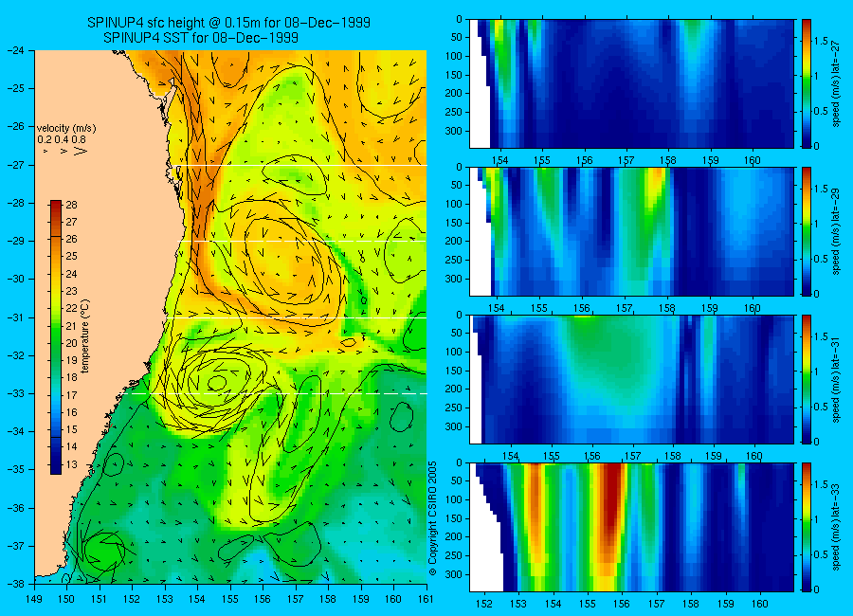This screenshot has width=853, height=616.
Task: Click the speed color bar beside the lat=-29 section
Action: tap(807, 231)
